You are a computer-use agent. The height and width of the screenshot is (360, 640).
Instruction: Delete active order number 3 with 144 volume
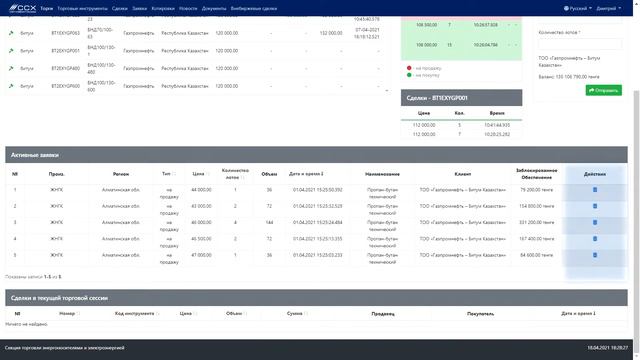tap(595, 222)
